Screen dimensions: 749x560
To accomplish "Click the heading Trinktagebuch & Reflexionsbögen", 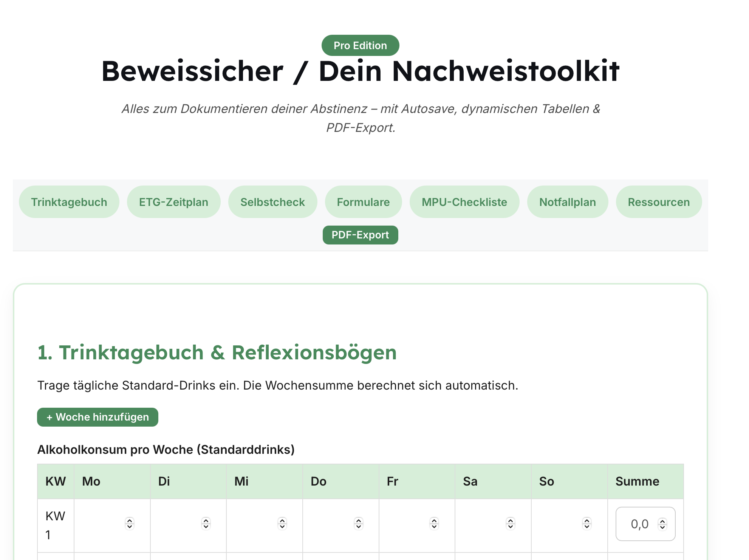I will click(x=217, y=353).
